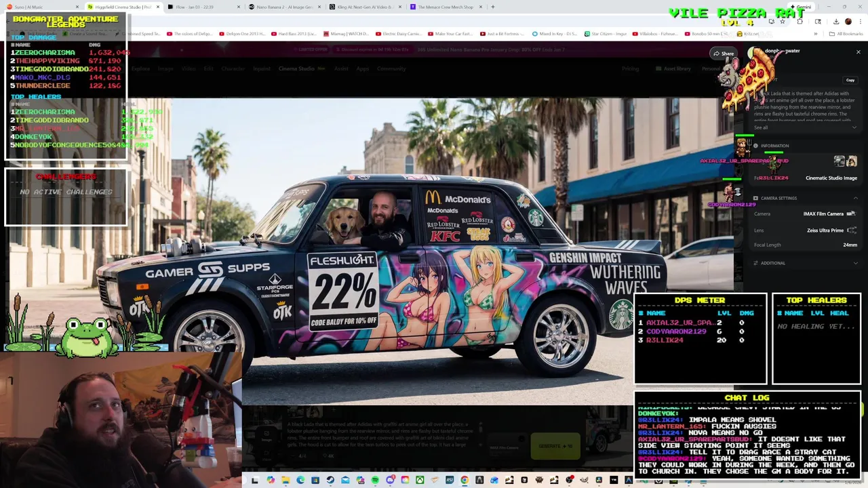Switch to the Flow browser tab

tap(203, 7)
